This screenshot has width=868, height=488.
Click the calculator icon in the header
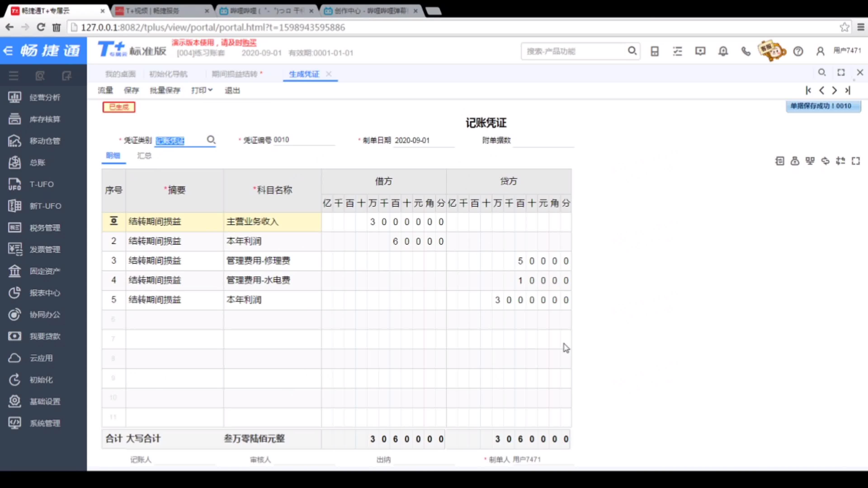click(x=654, y=51)
